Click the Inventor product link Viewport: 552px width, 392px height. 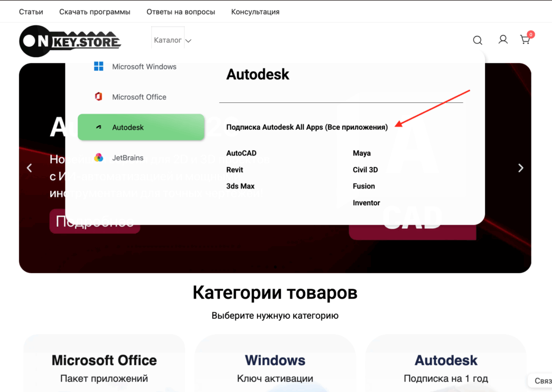coord(366,203)
